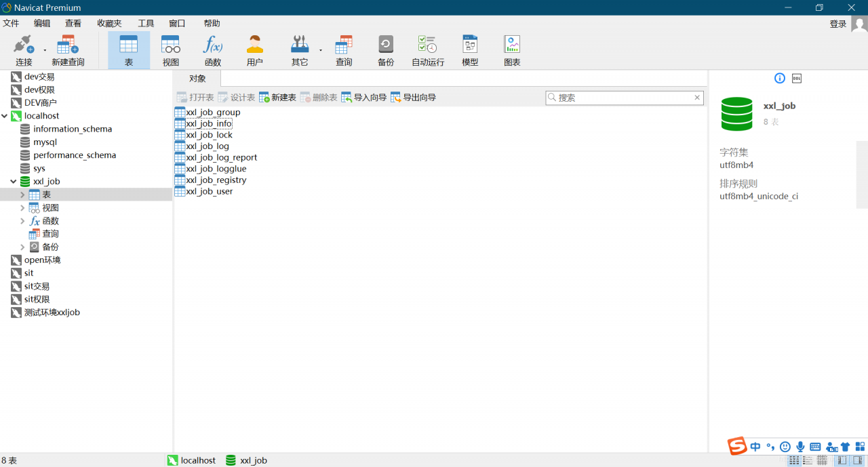Click the 导出向导 button

(413, 98)
